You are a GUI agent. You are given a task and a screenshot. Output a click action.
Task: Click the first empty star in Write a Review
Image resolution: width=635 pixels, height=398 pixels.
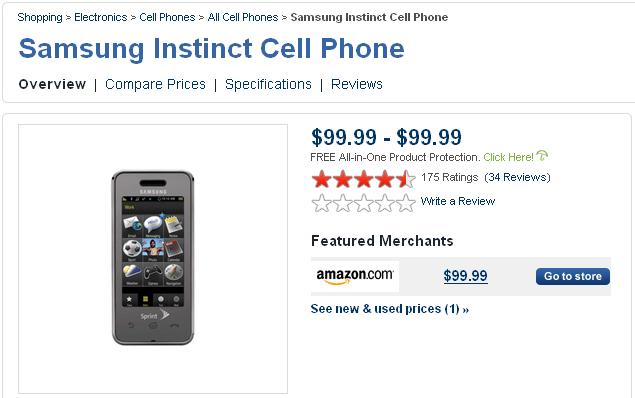pyautogui.click(x=322, y=203)
